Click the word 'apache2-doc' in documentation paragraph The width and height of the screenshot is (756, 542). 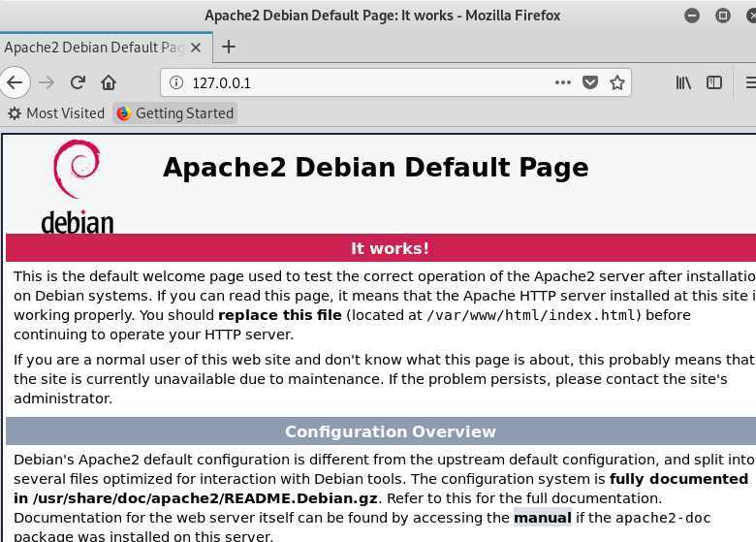point(663,518)
